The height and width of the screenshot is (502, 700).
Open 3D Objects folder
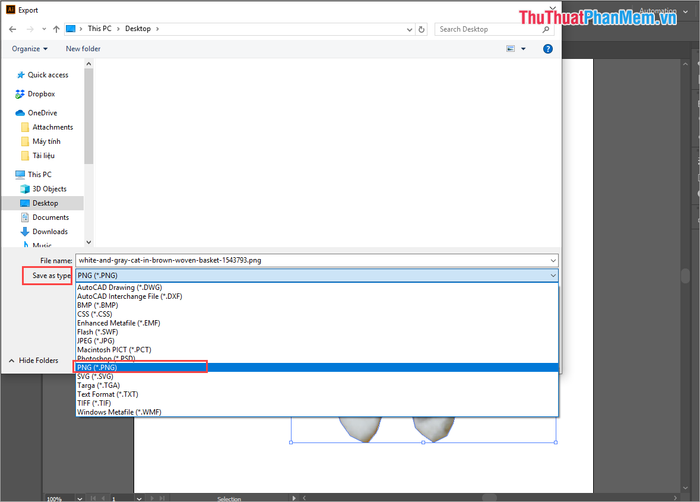coord(43,189)
